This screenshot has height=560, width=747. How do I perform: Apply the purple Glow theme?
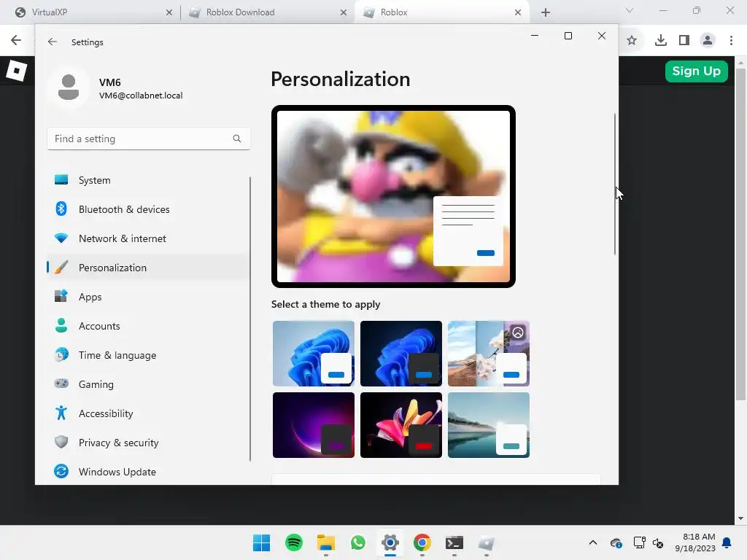[314, 425]
